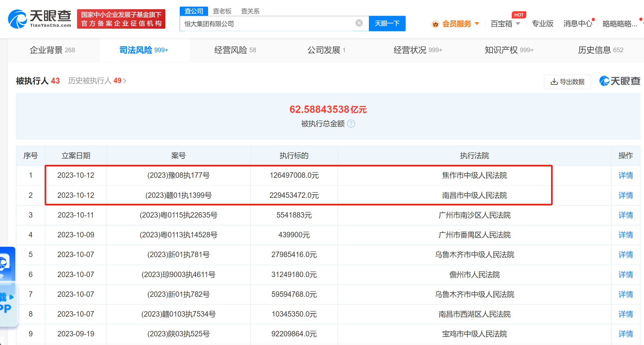Click amount 439900元

(294, 235)
